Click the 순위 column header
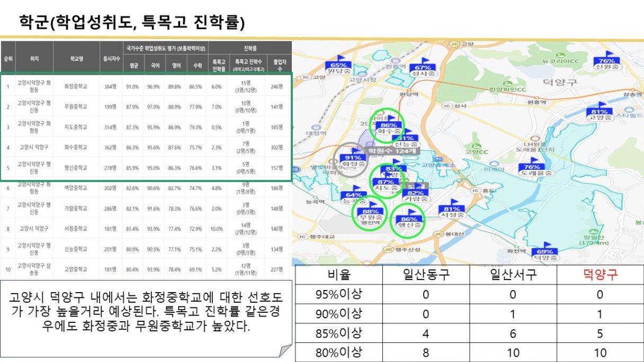 pyautogui.click(x=8, y=59)
